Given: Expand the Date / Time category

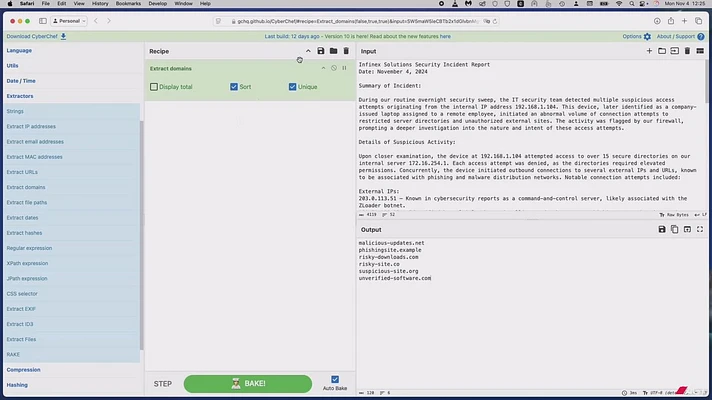Looking at the screenshot, I should coord(21,81).
